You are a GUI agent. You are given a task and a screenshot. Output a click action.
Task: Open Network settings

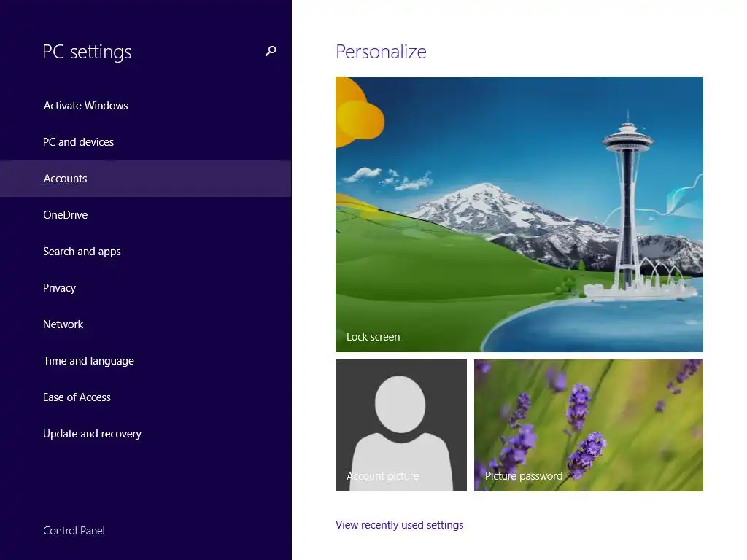(146, 324)
